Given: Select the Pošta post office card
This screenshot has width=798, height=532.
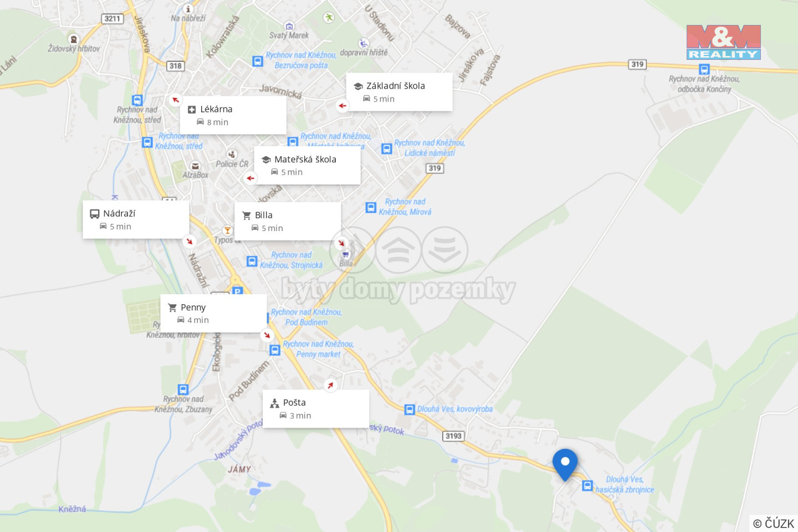Looking at the screenshot, I should 316,408.
